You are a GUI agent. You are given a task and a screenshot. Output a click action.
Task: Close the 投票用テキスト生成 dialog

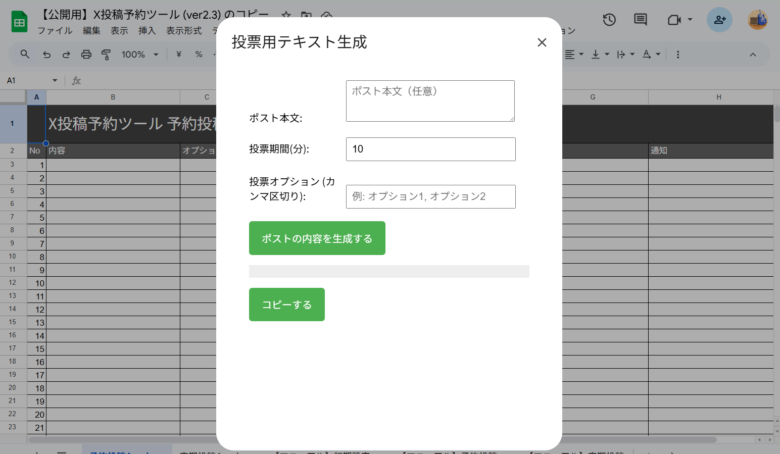[x=542, y=42]
